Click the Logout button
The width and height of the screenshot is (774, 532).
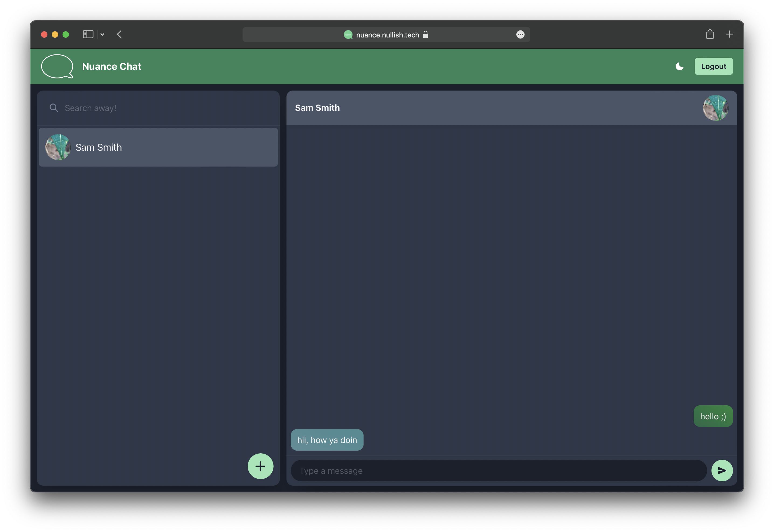point(713,66)
